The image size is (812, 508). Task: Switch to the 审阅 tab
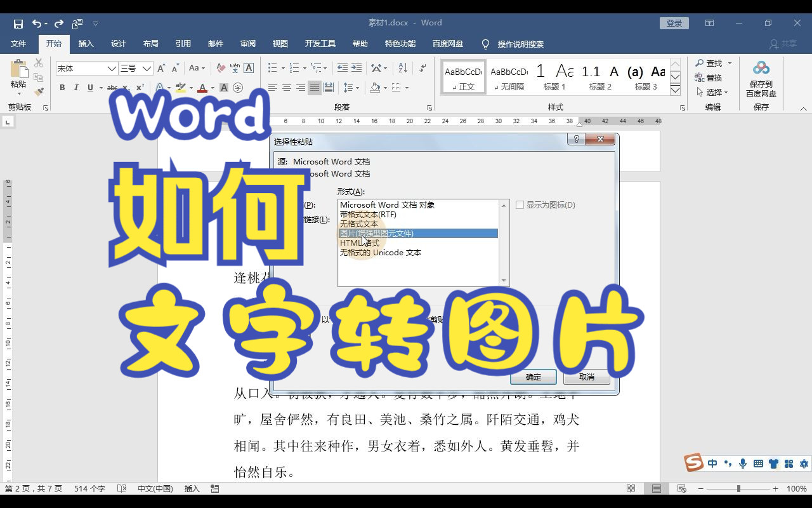pyautogui.click(x=248, y=44)
